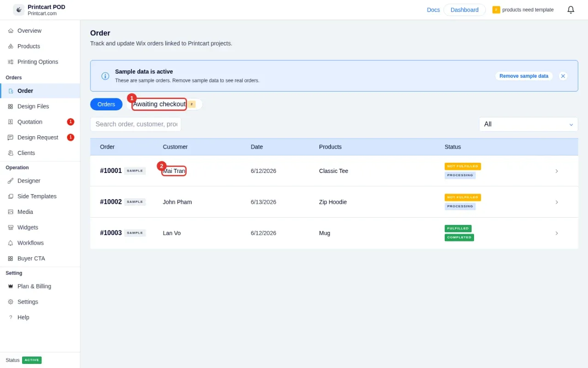588x368 pixels.
Task: Open the notifications bell icon
Action: coord(571,10)
